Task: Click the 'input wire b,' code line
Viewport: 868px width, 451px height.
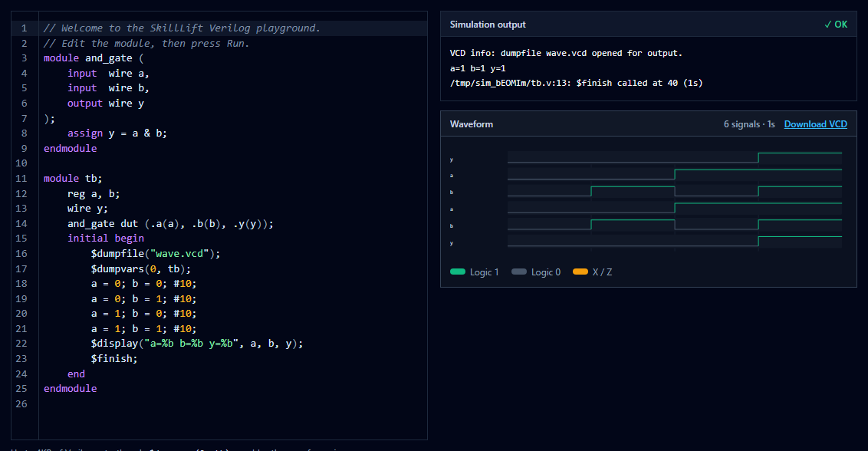Action: click(x=109, y=88)
